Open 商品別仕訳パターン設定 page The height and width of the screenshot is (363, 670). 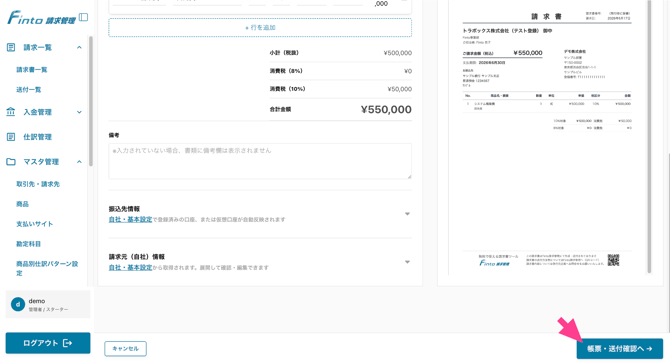(47, 268)
